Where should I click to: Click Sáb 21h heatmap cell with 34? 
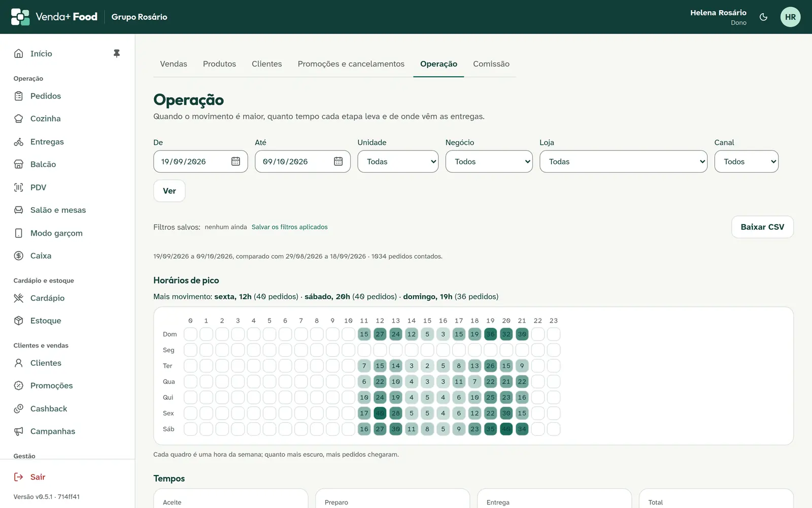point(522,429)
